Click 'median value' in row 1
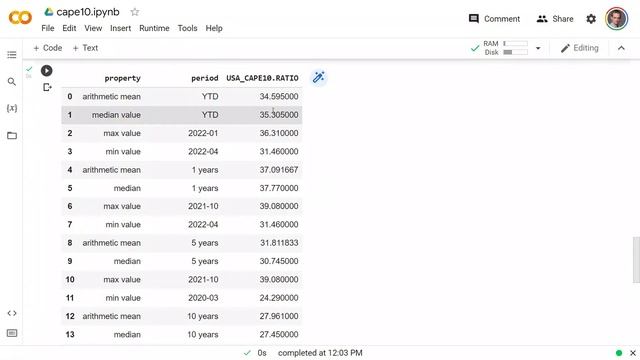640x360 pixels. coord(116,115)
